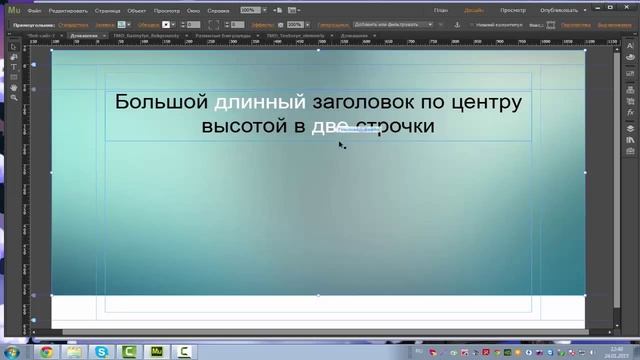
Task: Open the Assets panel icon below Library
Action: pos(630,151)
